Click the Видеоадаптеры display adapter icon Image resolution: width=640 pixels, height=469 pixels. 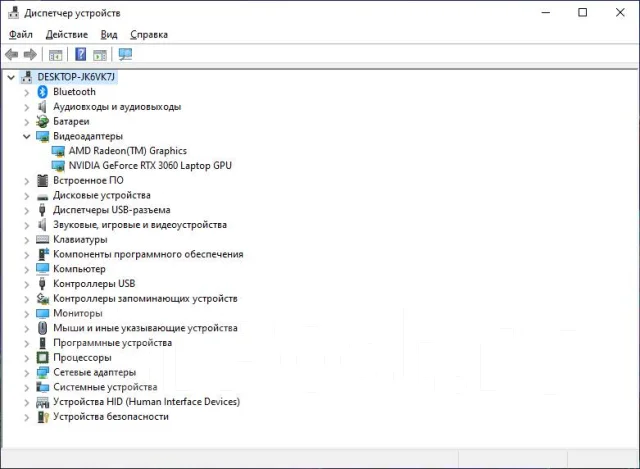[42, 136]
